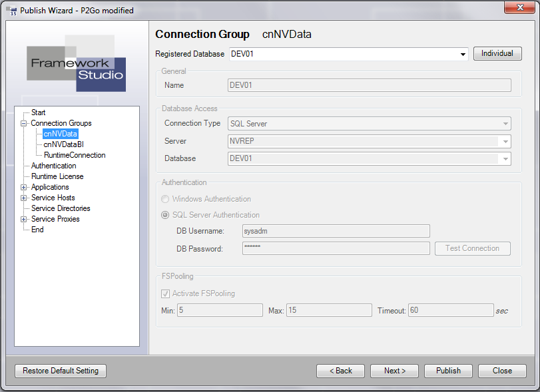Click the Publish button
This screenshot has width=540, height=392.
tap(448, 371)
